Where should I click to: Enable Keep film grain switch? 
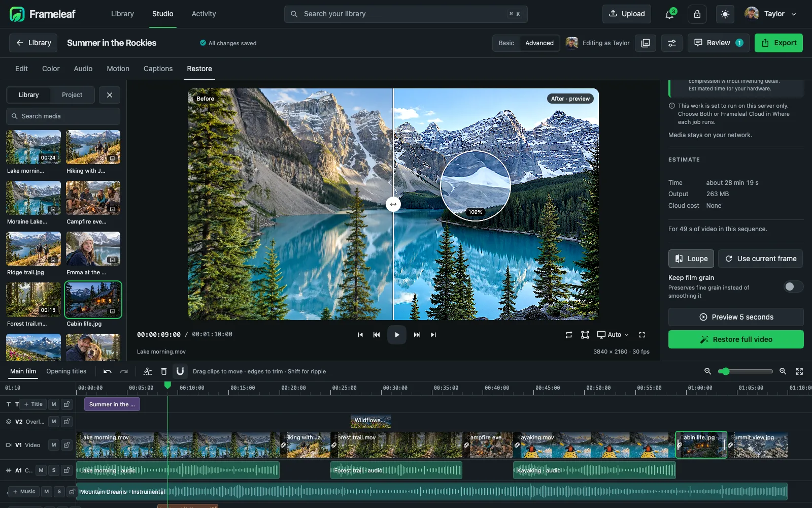click(793, 287)
